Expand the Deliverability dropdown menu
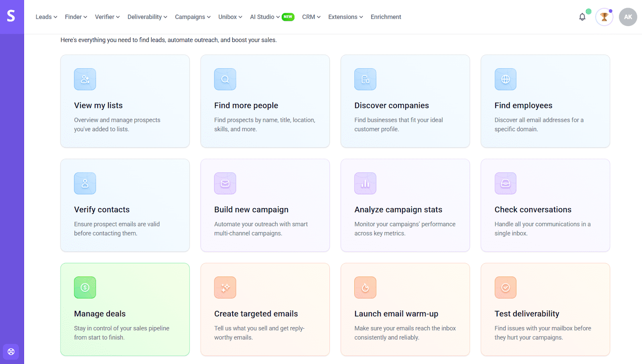Image resolution: width=642 pixels, height=364 pixels. click(147, 17)
